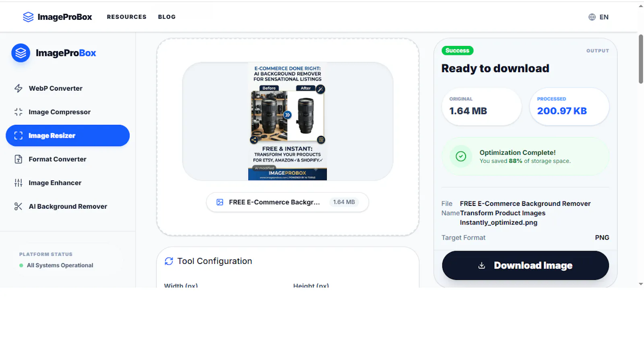Click the ImageProBox header brand name

65,17
